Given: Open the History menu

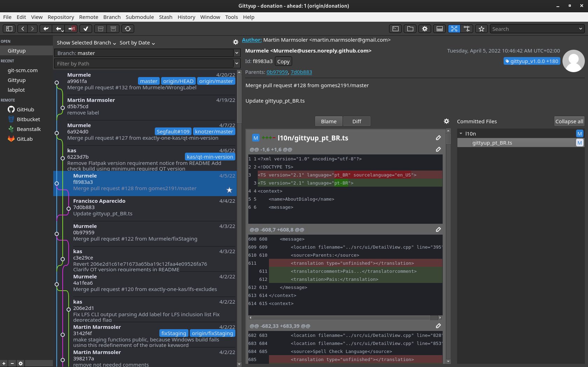Looking at the screenshot, I should (x=186, y=17).
